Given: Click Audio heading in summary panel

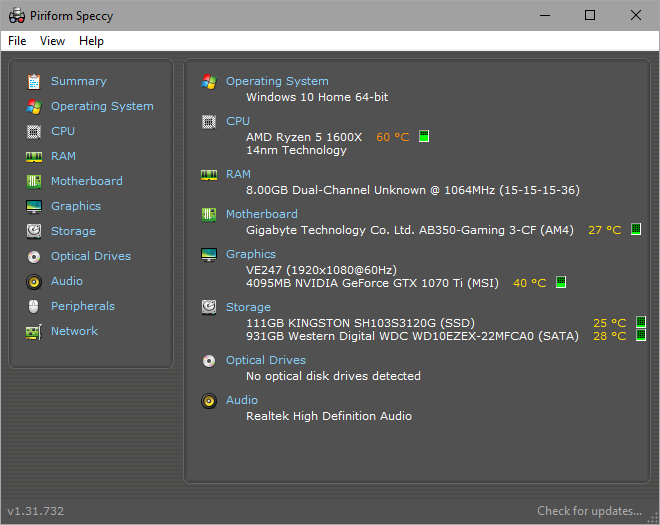Looking at the screenshot, I should (x=242, y=400).
